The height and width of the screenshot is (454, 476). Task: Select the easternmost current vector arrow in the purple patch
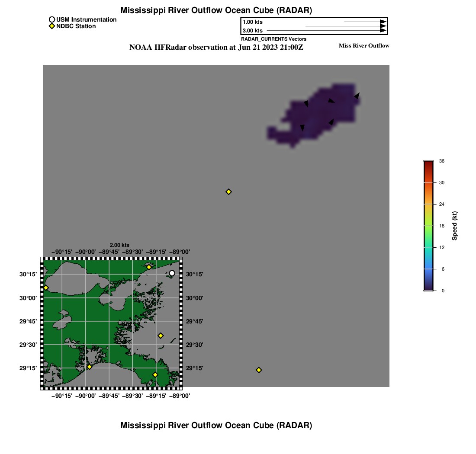click(x=357, y=96)
